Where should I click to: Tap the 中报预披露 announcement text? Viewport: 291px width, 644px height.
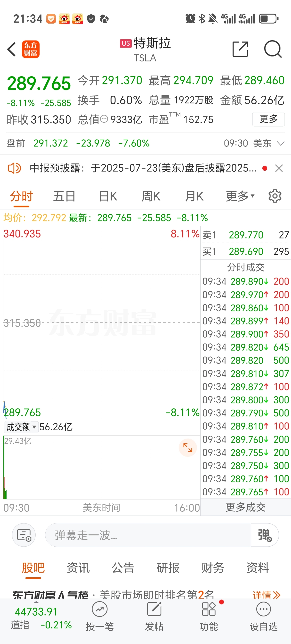143,168
